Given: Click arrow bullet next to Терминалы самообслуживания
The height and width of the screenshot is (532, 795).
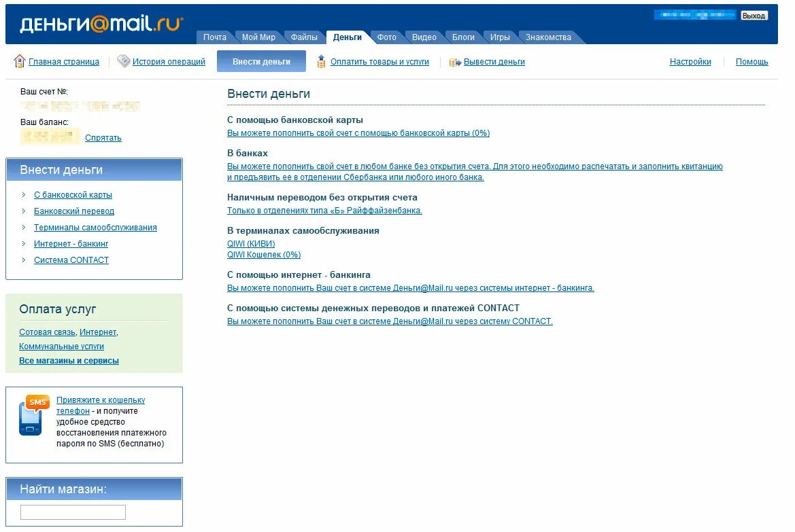Looking at the screenshot, I should [24, 228].
